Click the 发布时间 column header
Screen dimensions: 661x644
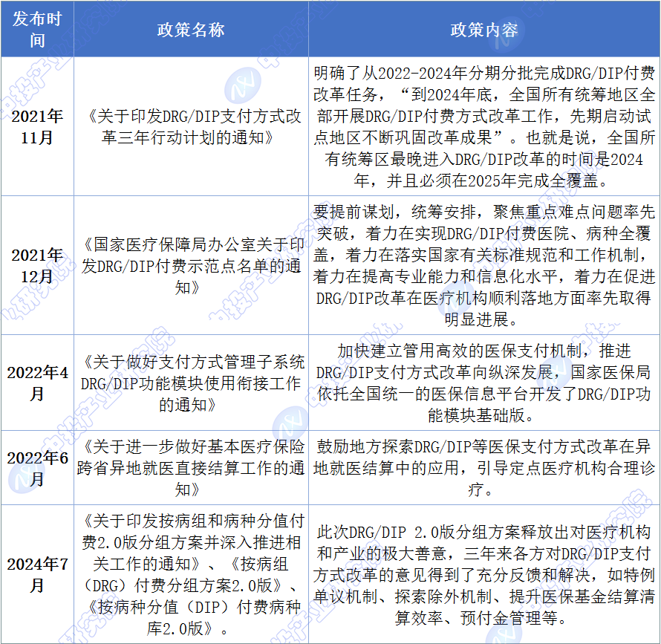pos(37,30)
